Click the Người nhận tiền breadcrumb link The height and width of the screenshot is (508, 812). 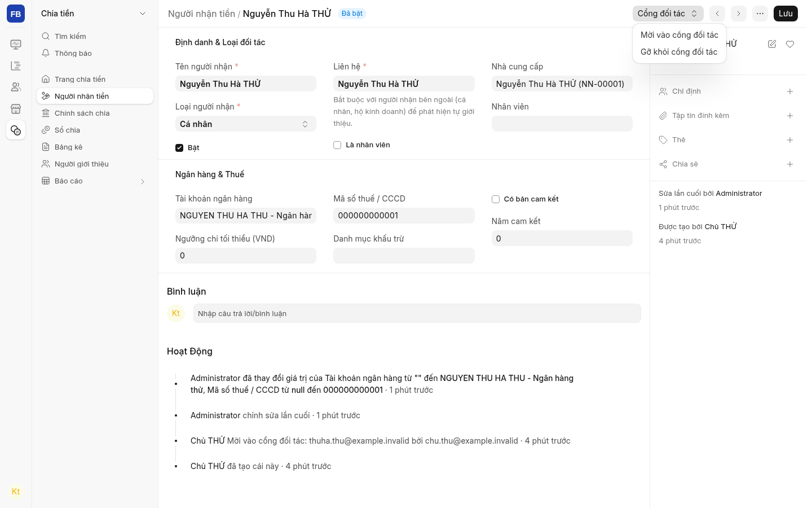tap(201, 14)
